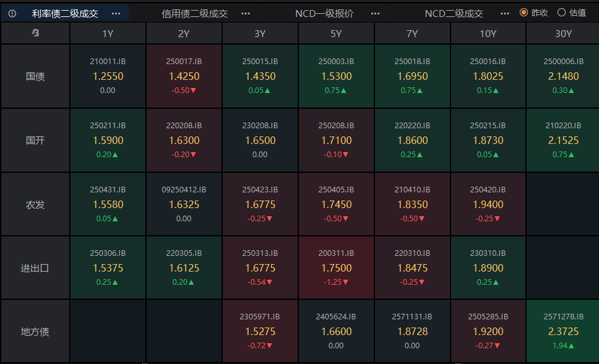
Task: Open the more options dots for NCD二级成交
Action: (505, 13)
